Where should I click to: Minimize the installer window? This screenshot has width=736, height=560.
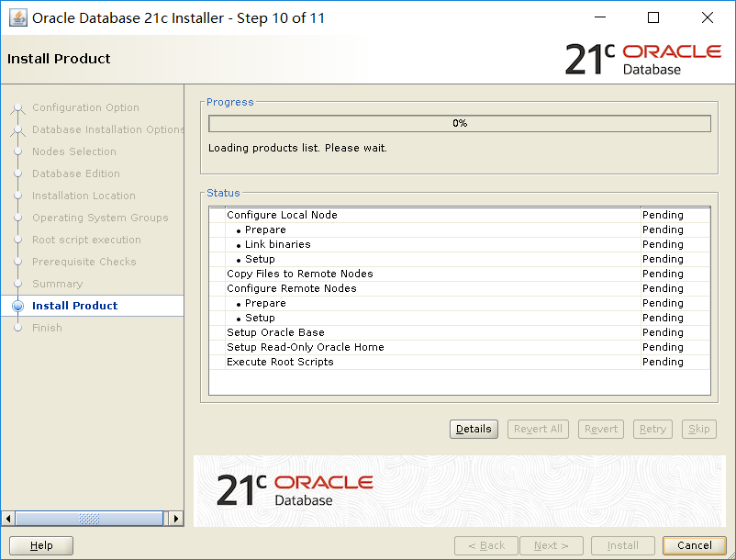coord(600,17)
